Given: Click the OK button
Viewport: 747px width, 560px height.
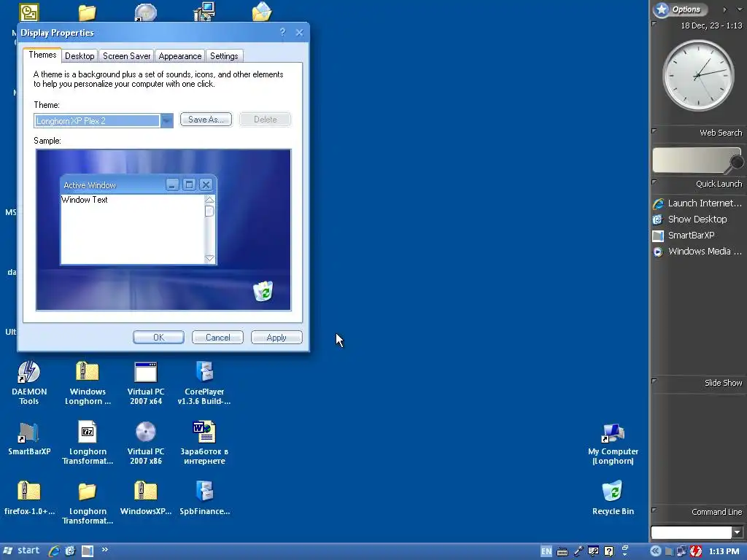Looking at the screenshot, I should point(158,337).
